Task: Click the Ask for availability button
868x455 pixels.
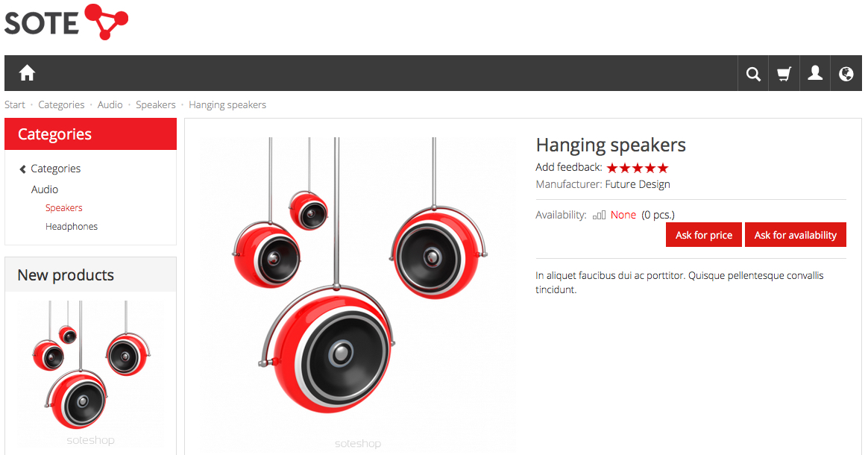Action: click(x=796, y=235)
